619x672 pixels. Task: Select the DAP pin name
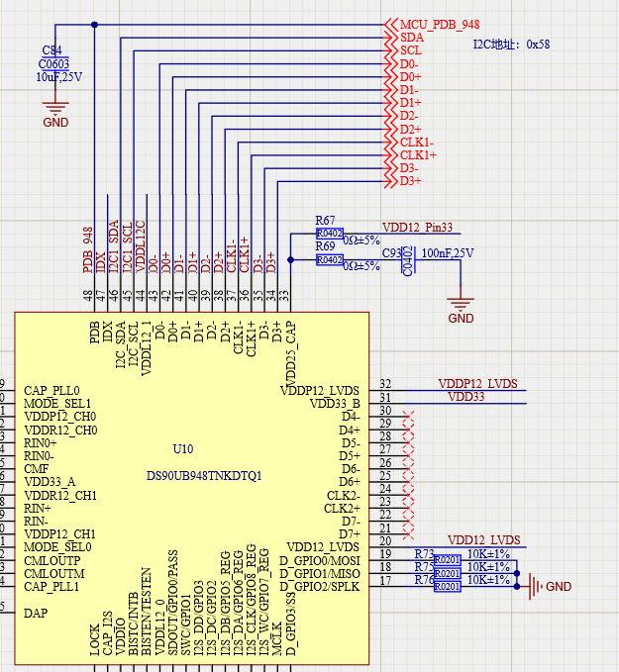click(x=36, y=614)
